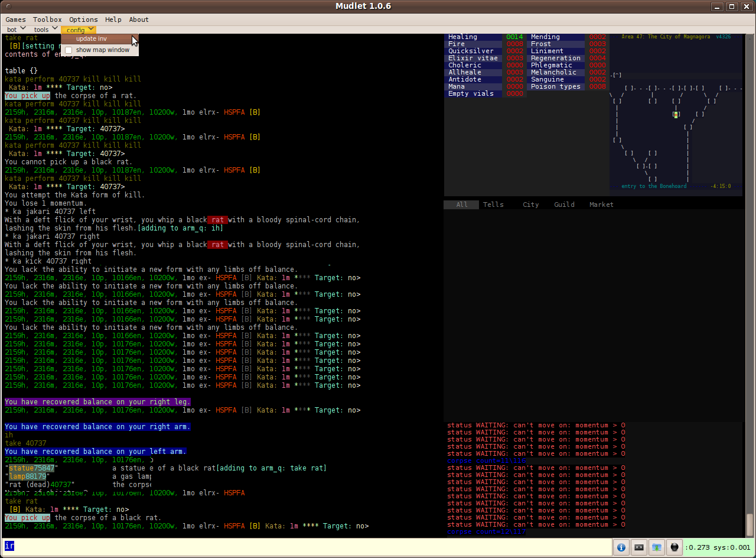Open the Options menu
Screen dimensions: 756x558
tap(83, 20)
